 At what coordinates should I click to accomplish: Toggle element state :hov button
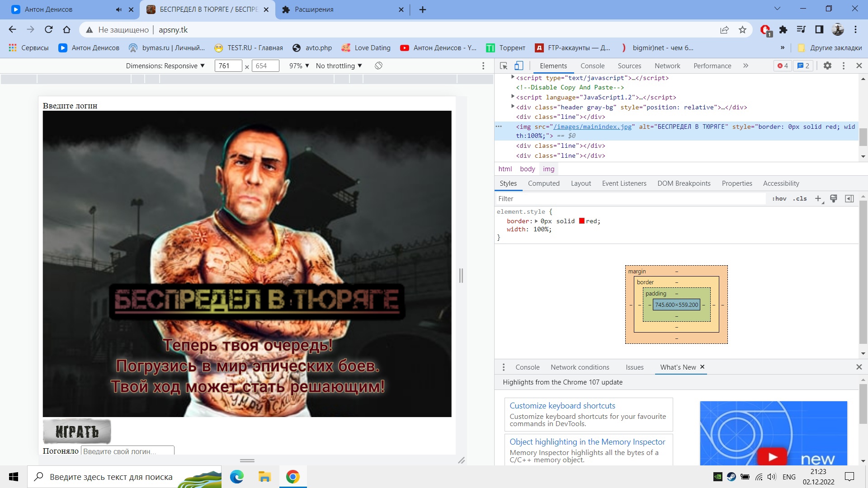click(x=779, y=198)
